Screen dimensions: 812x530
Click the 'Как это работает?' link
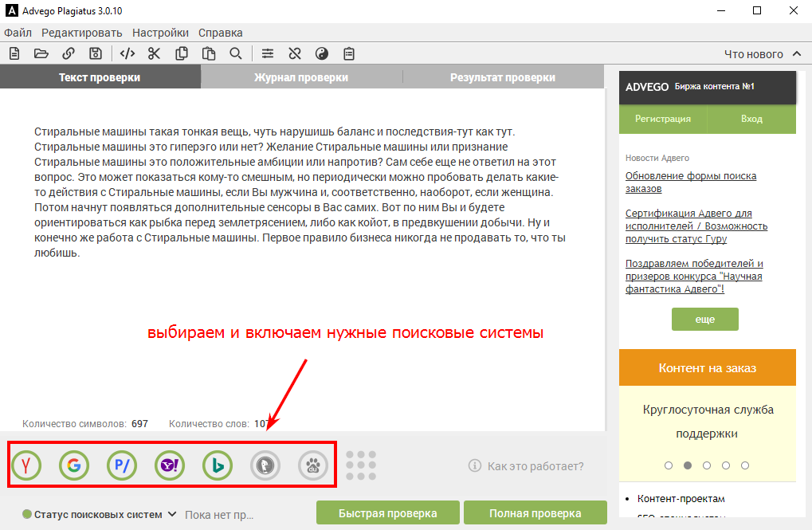[535, 466]
